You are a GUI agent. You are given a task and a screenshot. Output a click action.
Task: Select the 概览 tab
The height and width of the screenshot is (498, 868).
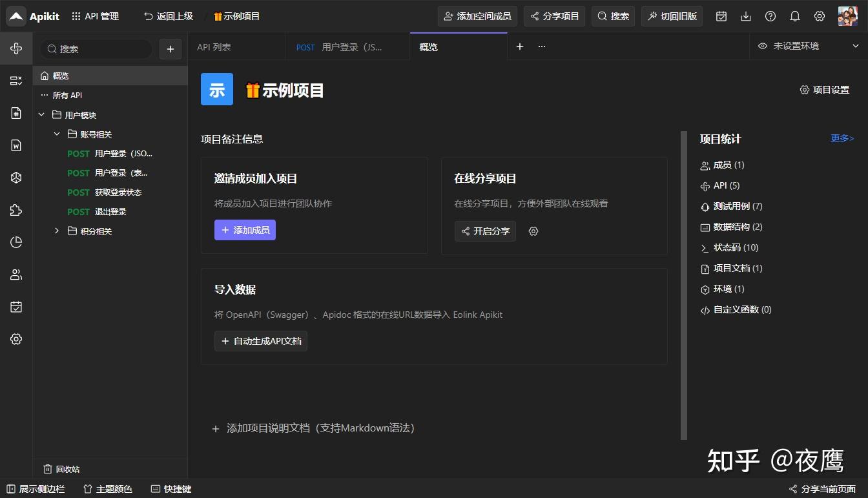pyautogui.click(x=428, y=46)
